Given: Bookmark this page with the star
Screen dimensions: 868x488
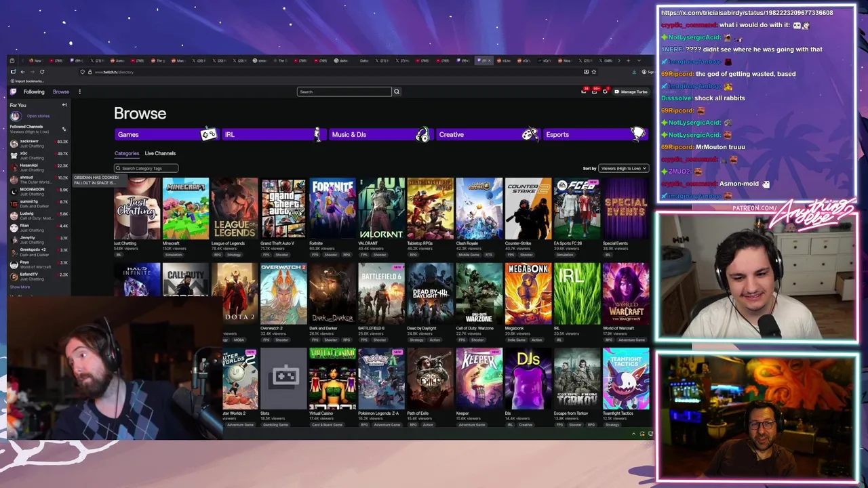Looking at the screenshot, I should pyautogui.click(x=594, y=72).
